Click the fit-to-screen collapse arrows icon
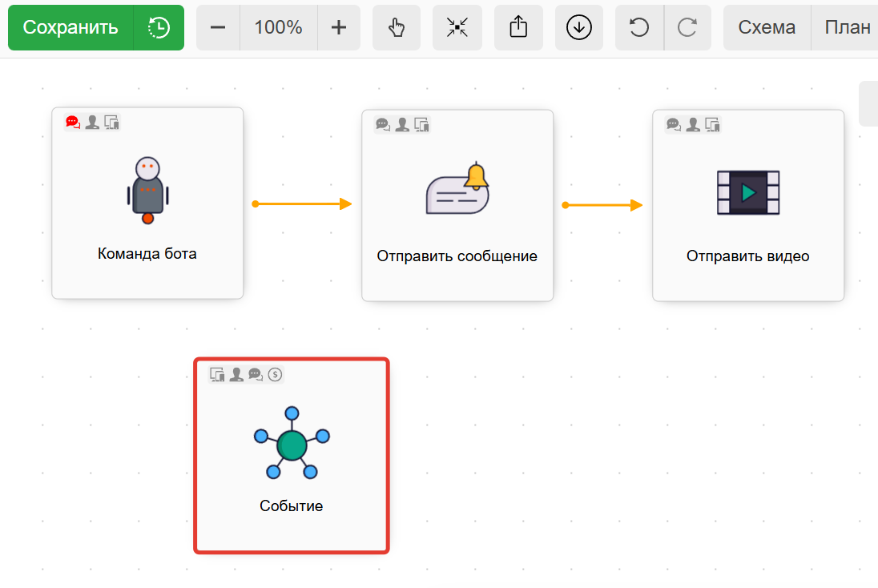This screenshot has height=588, width=878. pos(457,27)
